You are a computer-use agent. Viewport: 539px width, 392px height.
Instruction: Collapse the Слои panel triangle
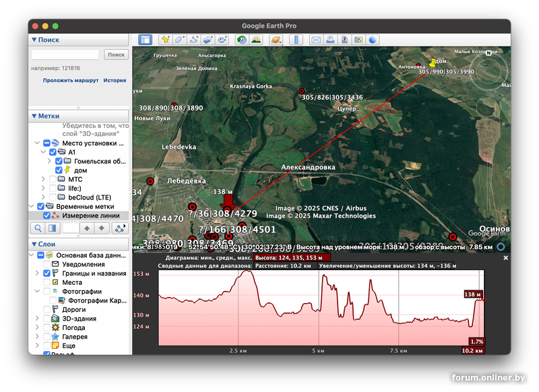tap(34, 244)
